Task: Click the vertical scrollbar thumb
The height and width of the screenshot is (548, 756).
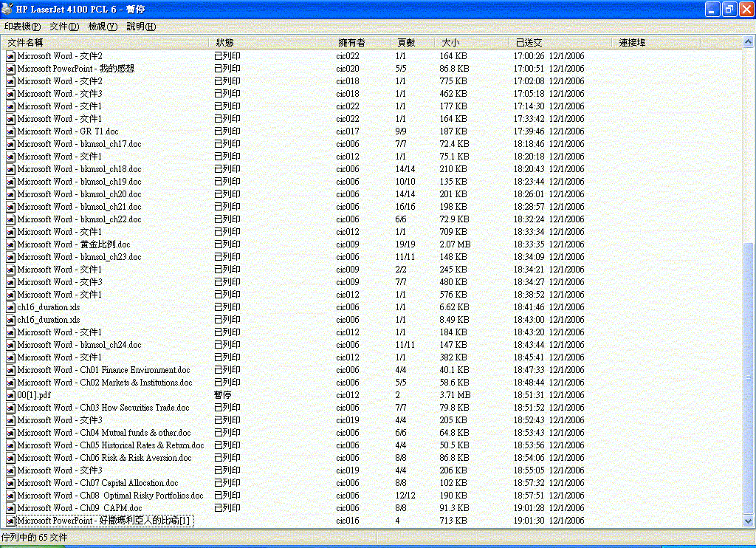Action: [x=749, y=377]
